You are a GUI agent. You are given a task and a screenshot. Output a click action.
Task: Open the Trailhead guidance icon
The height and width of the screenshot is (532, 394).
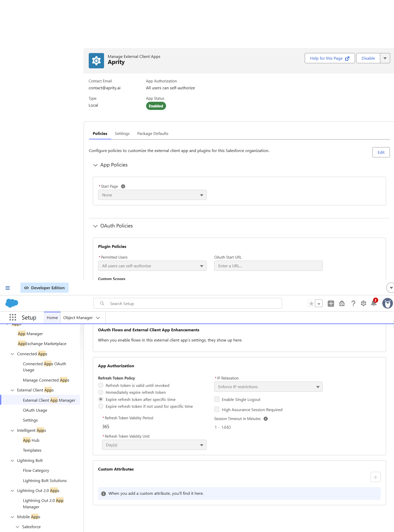coord(342,303)
